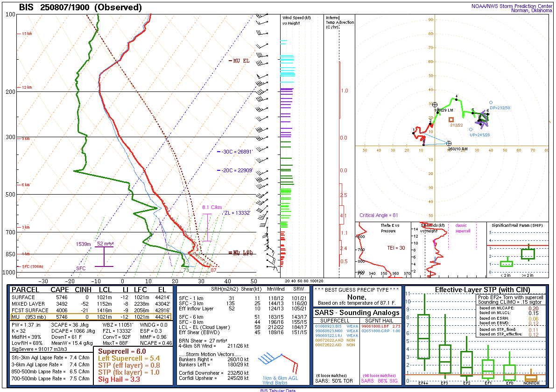The width and height of the screenshot is (556, 392).
Task: Click the Critical Angle = 81 text
Action: pos(379,215)
